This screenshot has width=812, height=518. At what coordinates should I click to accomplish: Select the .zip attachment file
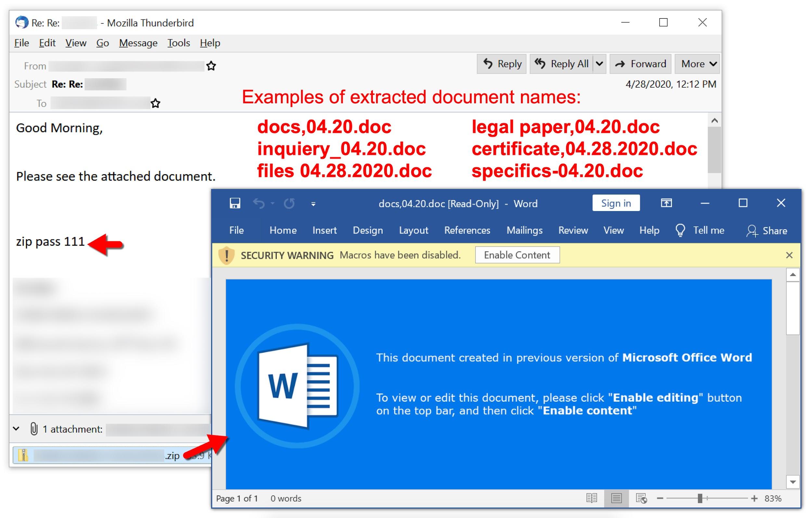111,455
